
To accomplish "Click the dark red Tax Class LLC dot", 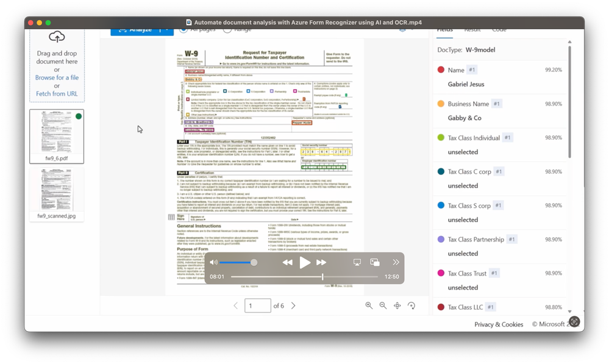I will tap(441, 307).
